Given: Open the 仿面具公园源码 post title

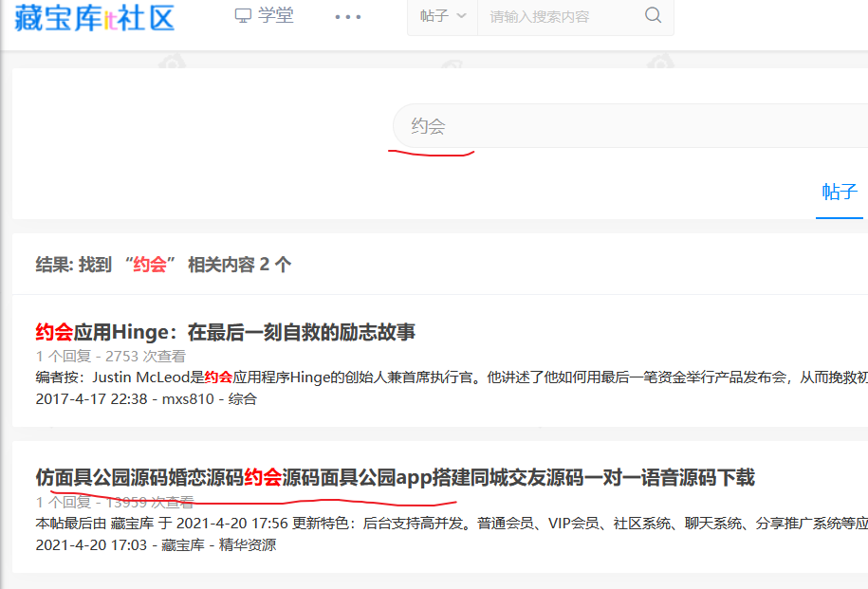Looking at the screenshot, I should point(395,477).
